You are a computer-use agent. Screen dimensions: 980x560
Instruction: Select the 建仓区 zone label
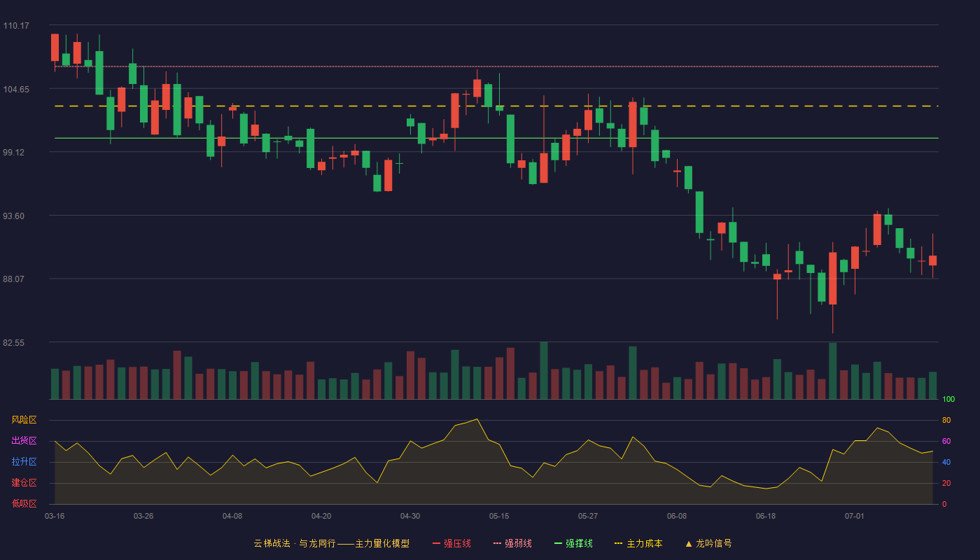[x=24, y=483]
